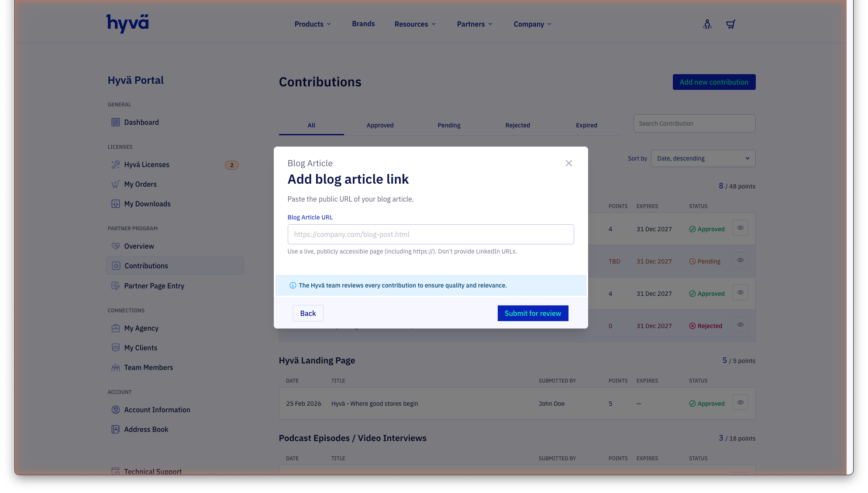
Task: Submit the blog article for review
Action: point(533,313)
